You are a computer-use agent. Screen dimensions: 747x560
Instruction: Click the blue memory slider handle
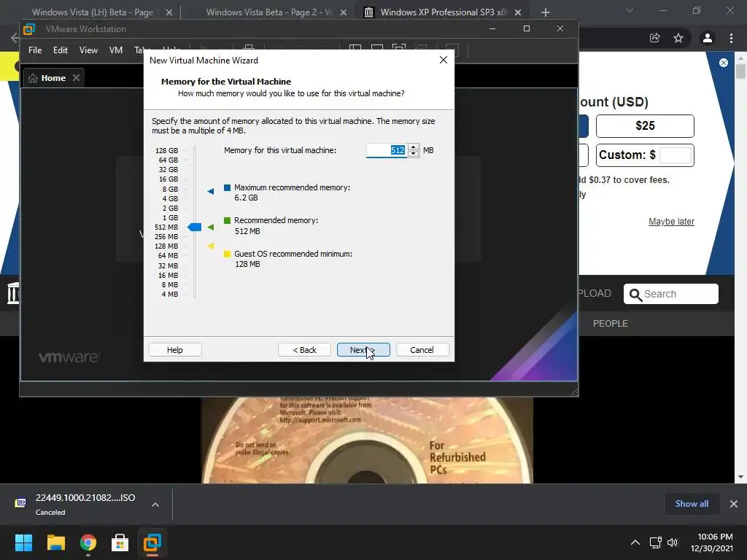click(x=194, y=227)
